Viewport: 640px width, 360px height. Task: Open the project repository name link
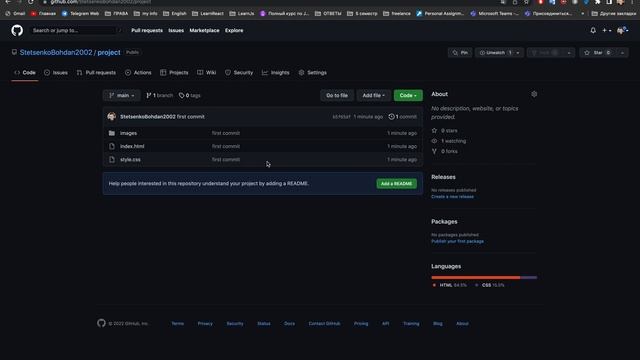109,53
